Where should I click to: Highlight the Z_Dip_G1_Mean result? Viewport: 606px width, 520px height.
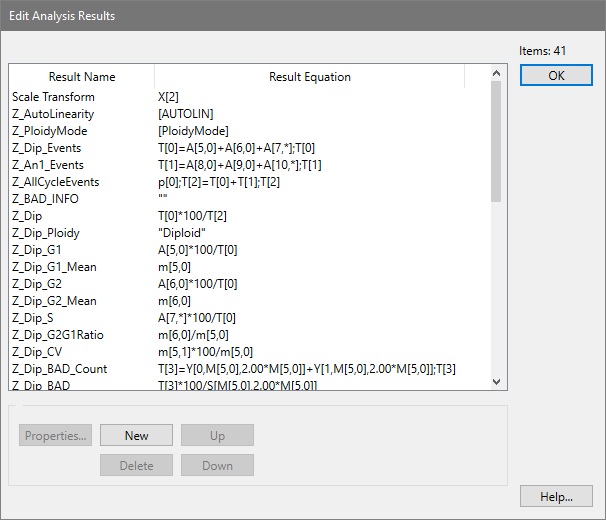54,267
